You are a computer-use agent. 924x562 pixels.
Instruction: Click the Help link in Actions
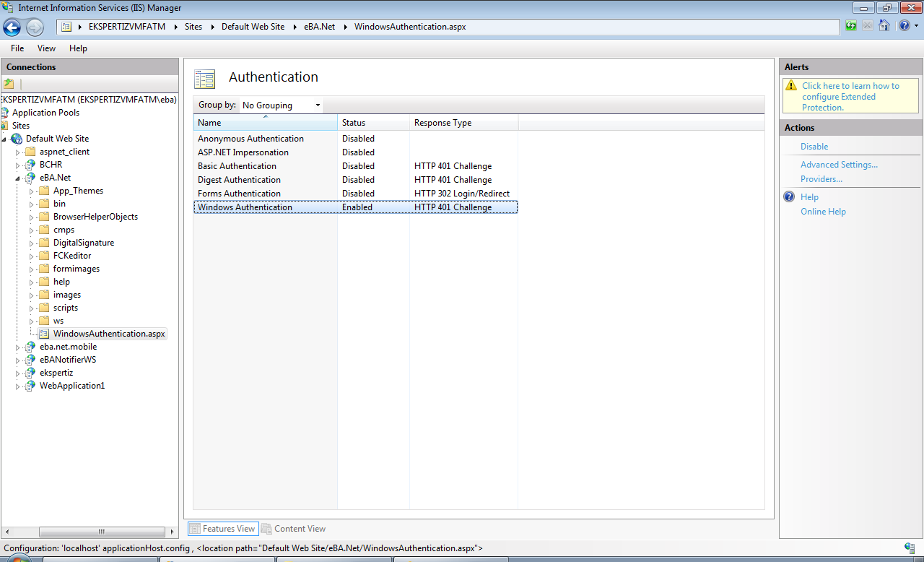809,197
